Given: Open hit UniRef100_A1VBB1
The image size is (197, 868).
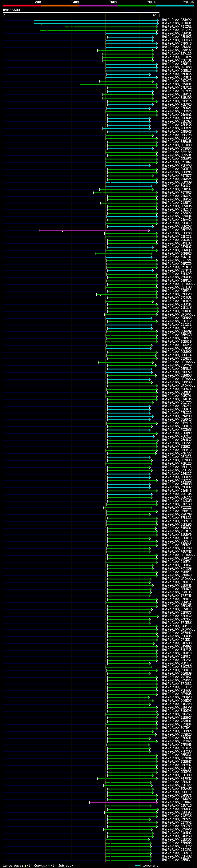Looking at the screenshot, I should coord(176,84).
